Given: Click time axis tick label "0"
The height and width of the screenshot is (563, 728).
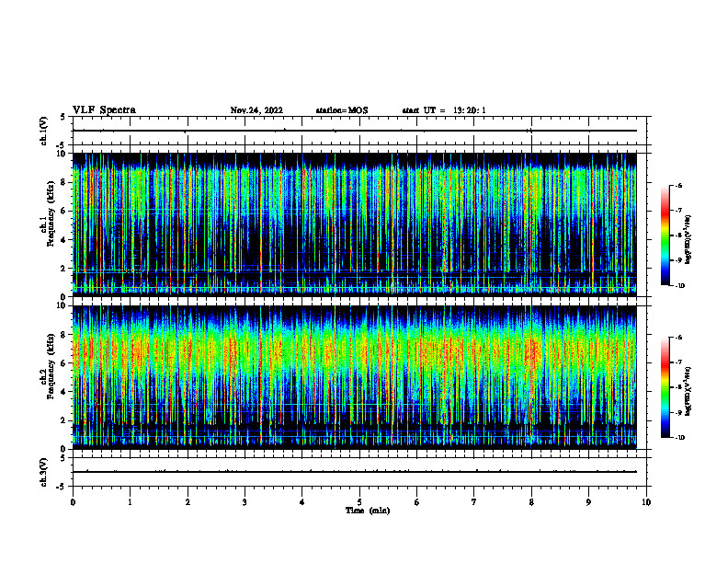Looking at the screenshot, I should point(73,502).
